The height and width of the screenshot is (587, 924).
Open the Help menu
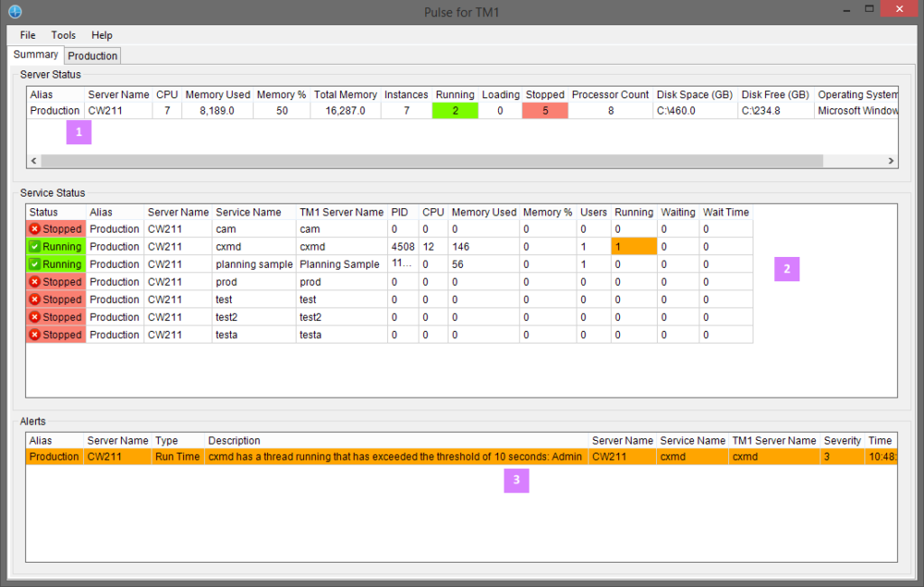pyautogui.click(x=102, y=35)
